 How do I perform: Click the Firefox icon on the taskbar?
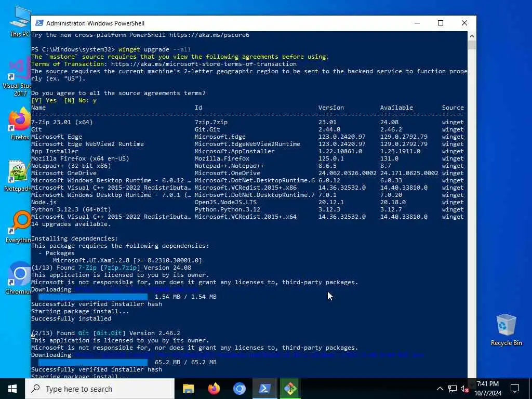click(214, 389)
